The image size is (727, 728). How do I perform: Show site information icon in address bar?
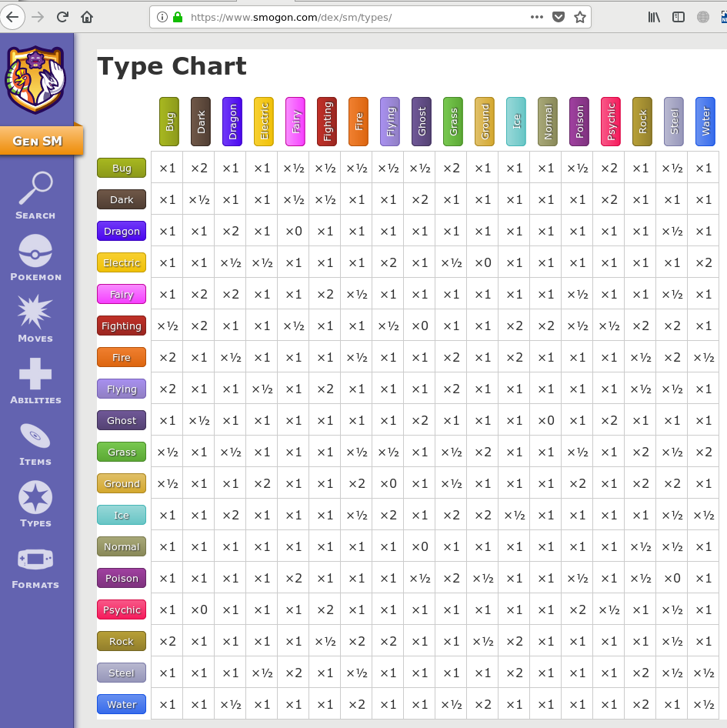[162, 17]
